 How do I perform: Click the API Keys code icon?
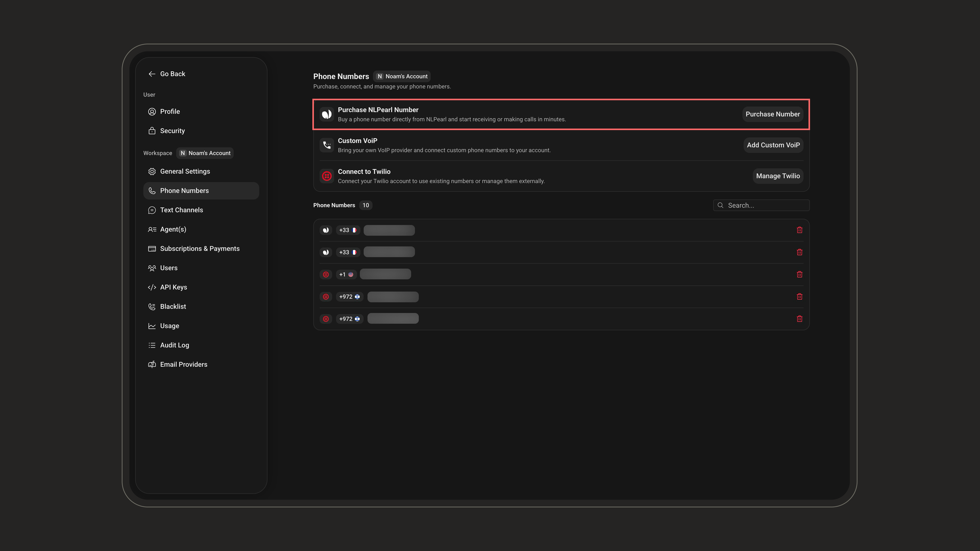[x=152, y=287]
